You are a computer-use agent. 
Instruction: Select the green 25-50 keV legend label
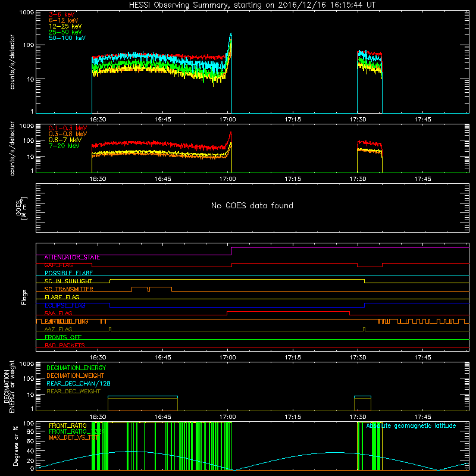pyautogui.click(x=65, y=32)
